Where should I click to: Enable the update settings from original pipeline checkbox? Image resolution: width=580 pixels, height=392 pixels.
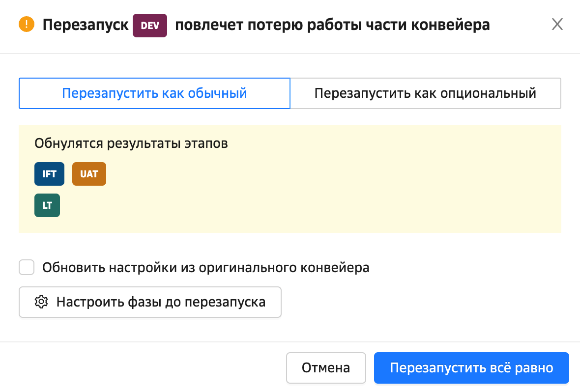(x=27, y=268)
